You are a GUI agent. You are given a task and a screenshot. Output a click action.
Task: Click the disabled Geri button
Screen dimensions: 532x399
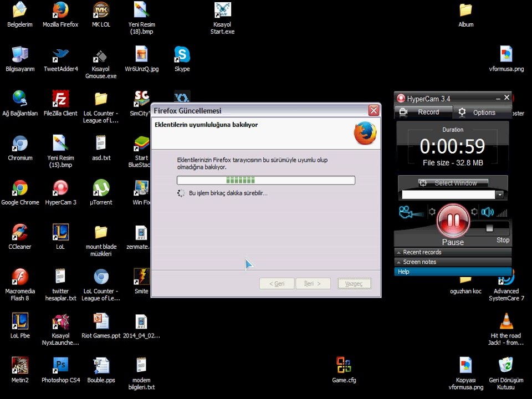[x=277, y=284]
